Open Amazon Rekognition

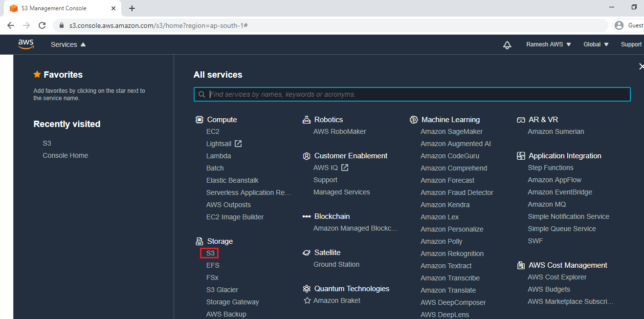click(452, 254)
